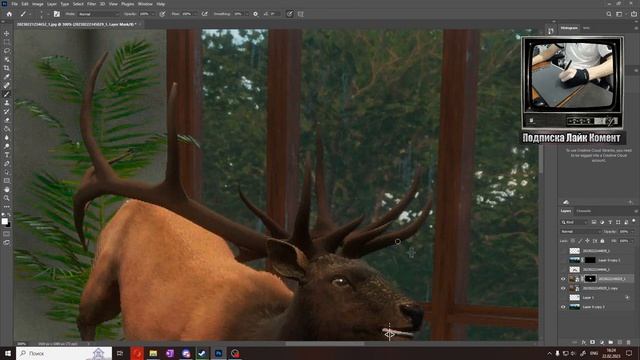Open Photoshop from the Windows taskbar
This screenshot has height=360, width=640.
click(x=218, y=353)
